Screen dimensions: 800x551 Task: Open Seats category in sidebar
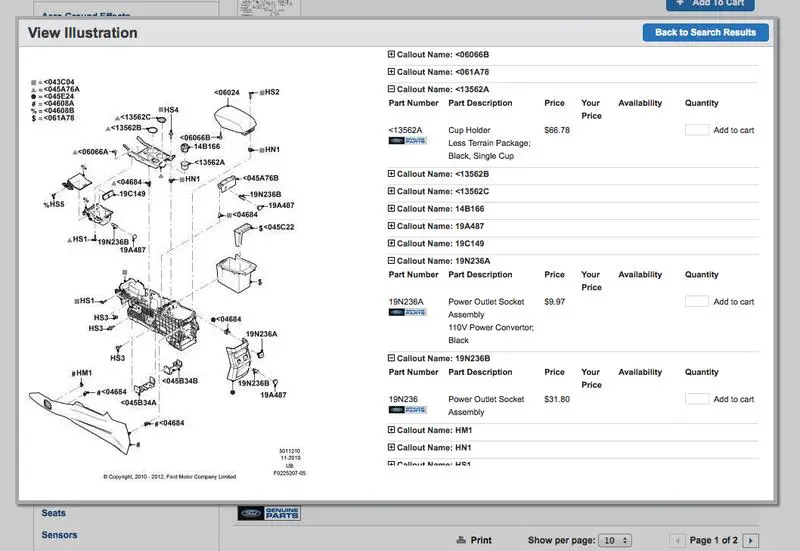pyautogui.click(x=54, y=513)
